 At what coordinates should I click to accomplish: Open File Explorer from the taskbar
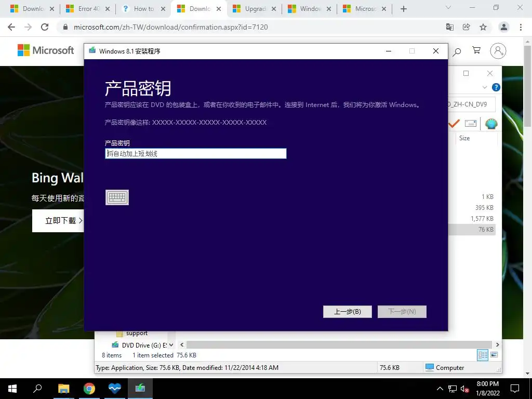[63, 389]
